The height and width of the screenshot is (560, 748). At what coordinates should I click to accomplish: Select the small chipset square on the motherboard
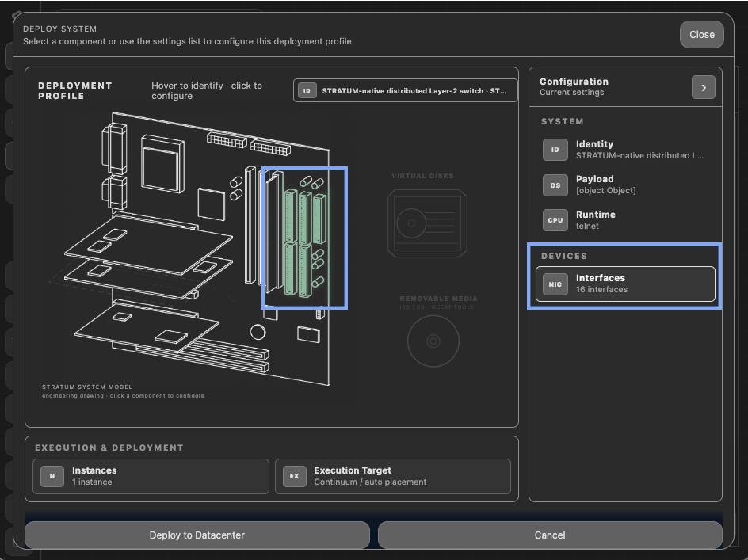tap(211, 204)
